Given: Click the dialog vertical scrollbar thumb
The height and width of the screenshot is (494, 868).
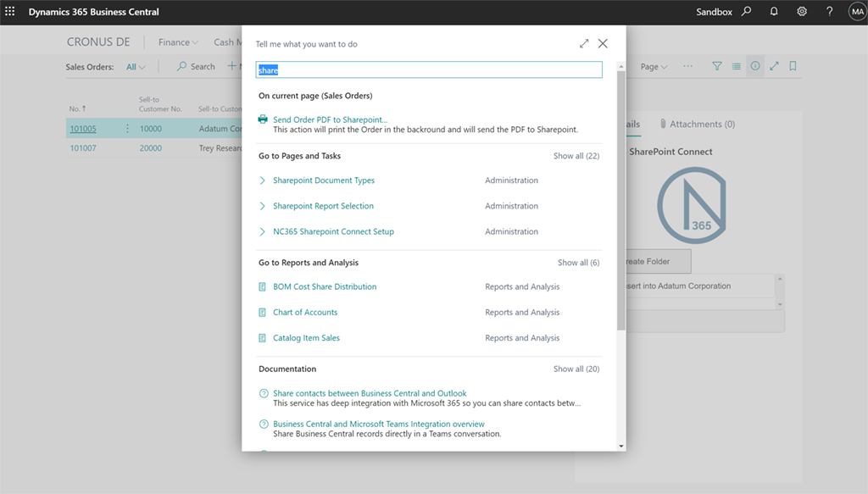Looking at the screenshot, I should click(621, 200).
